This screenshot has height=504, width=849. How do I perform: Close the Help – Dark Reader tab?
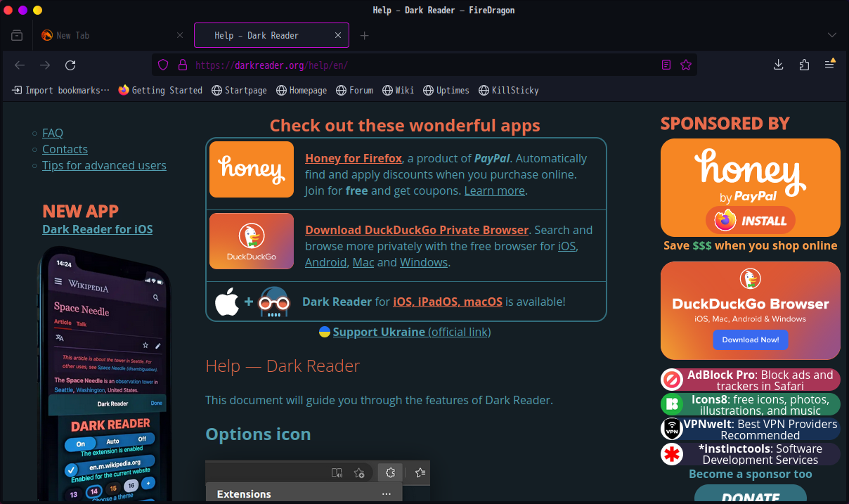pyautogui.click(x=338, y=35)
